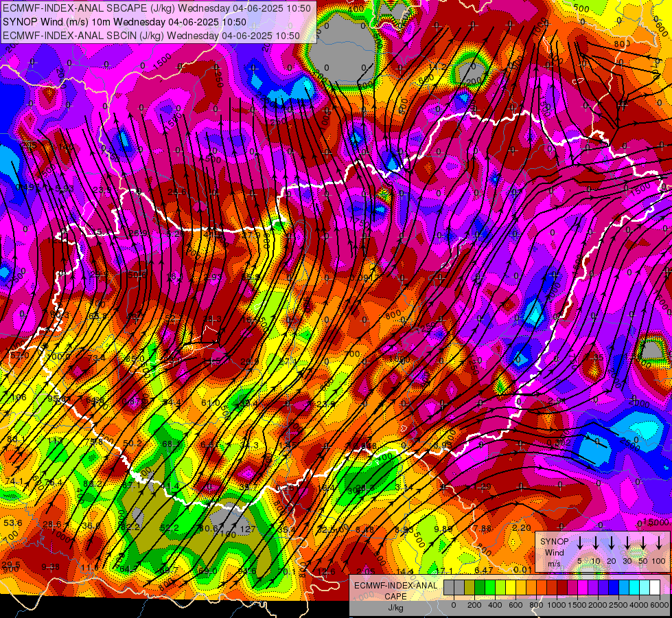This screenshot has height=618, width=672.
Task: Click station value 14.2 on the map
Action: 438,67
